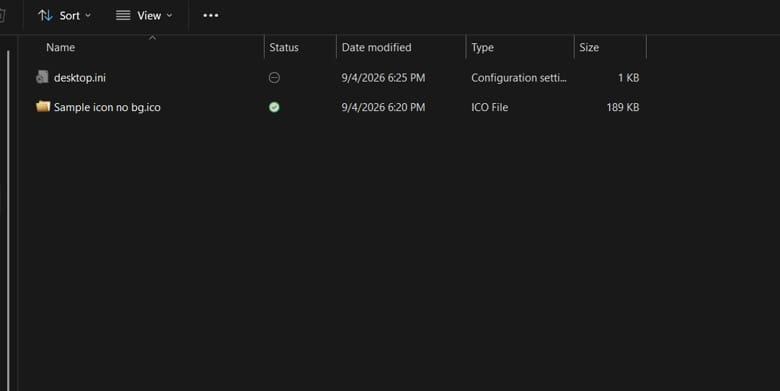Select the Sample icon no bg.ico file
The height and width of the screenshot is (391, 780).
[107, 107]
